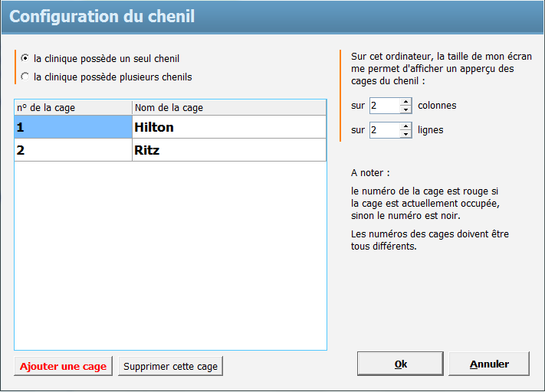Increase the colonnes spinner value
Screen dimensions: 545x392
click(405, 102)
